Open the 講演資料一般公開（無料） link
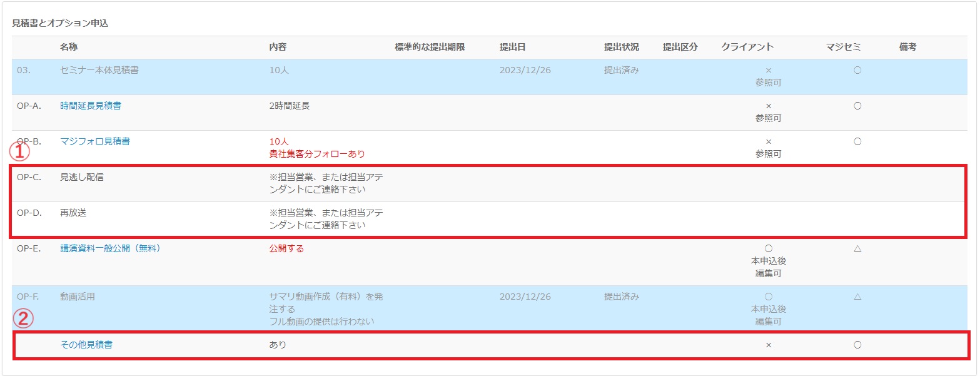980x376 pixels. pos(111,248)
